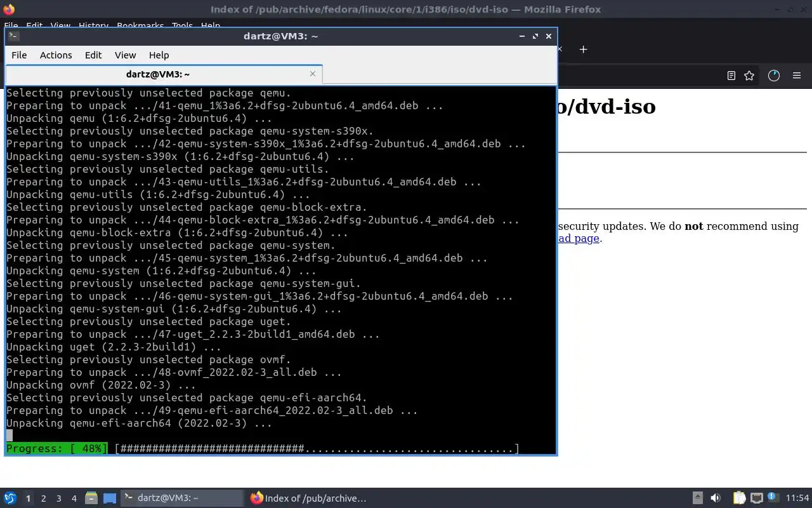This screenshot has height=508, width=812.
Task: Bookmark this page with the star icon
Action: point(749,76)
